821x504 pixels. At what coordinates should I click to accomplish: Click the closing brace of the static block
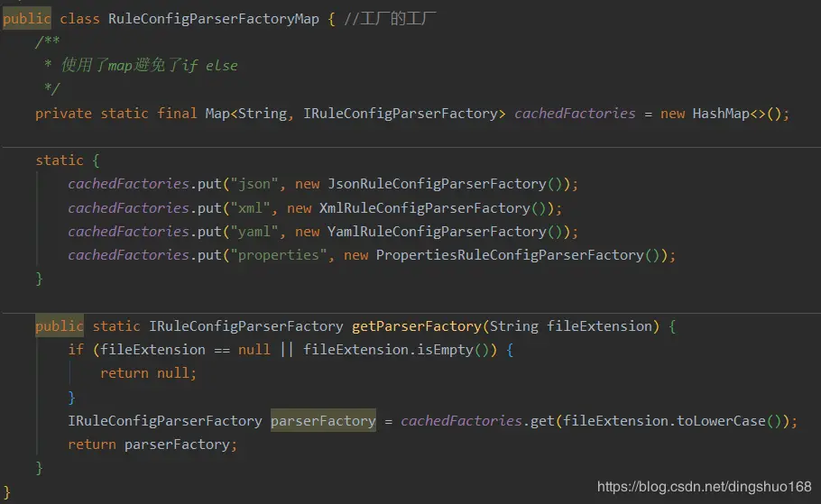pyautogui.click(x=40, y=279)
